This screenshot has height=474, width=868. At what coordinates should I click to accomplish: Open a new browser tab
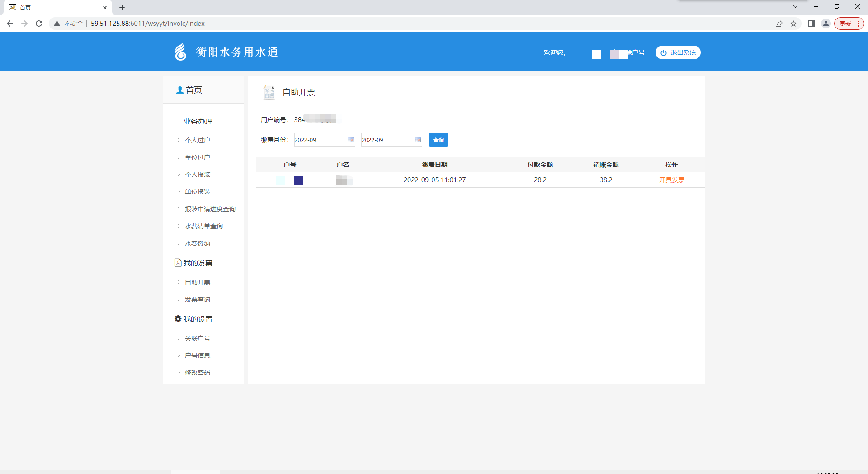point(122,8)
